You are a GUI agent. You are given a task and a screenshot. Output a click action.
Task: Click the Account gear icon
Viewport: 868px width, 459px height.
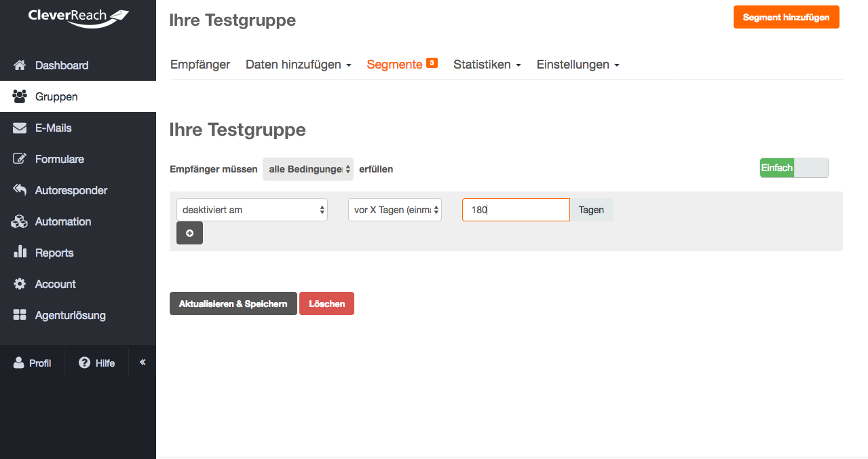point(20,284)
